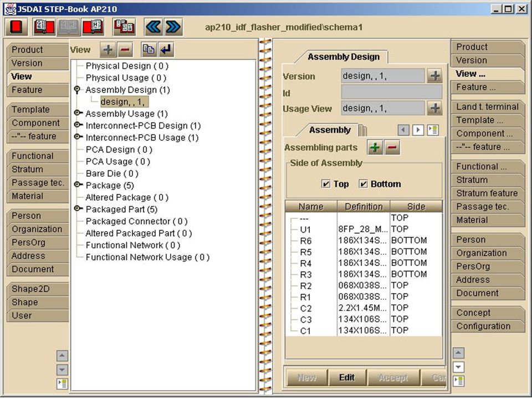The width and height of the screenshot is (532, 399).
Task: Select the C2 row in assembly table
Action: tap(364, 308)
